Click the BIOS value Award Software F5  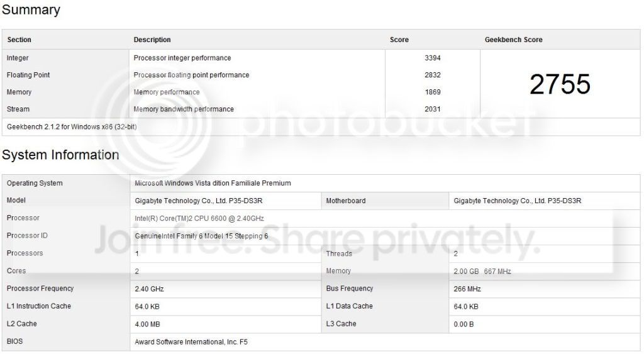(191, 342)
